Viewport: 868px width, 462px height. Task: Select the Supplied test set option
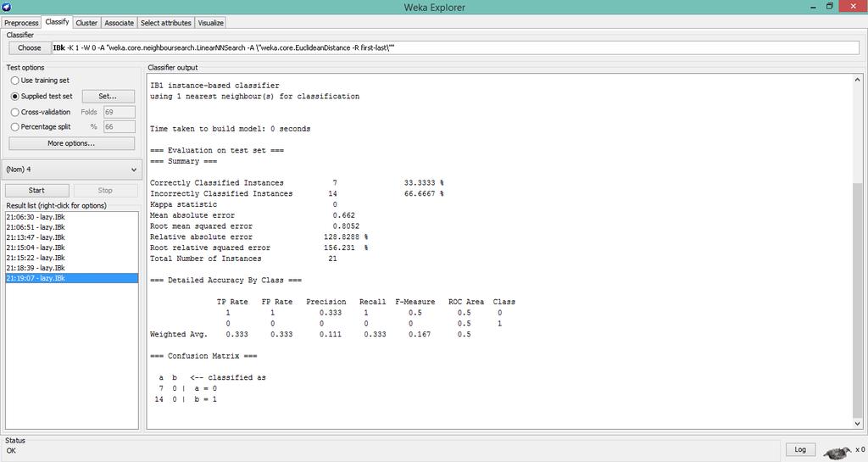coord(42,97)
